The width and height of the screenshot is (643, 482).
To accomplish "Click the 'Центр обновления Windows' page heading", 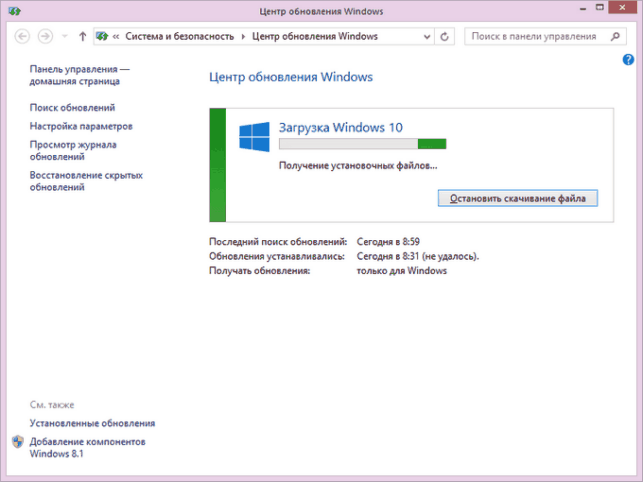I will coord(291,77).
